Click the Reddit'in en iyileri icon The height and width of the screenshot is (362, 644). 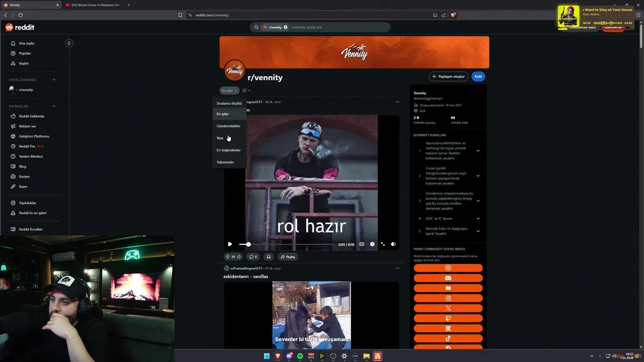(13, 213)
